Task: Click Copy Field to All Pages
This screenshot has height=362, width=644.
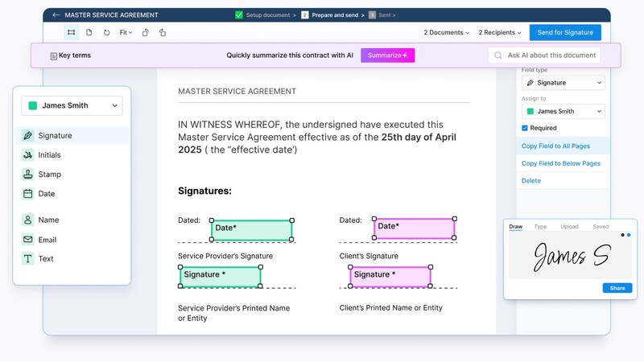Action: (x=555, y=146)
